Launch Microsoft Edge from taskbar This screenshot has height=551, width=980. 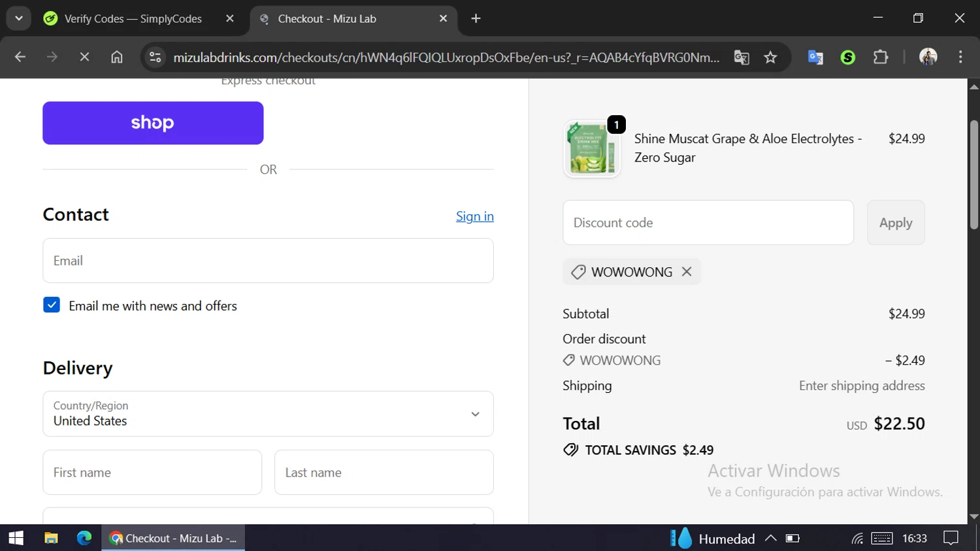click(84, 538)
